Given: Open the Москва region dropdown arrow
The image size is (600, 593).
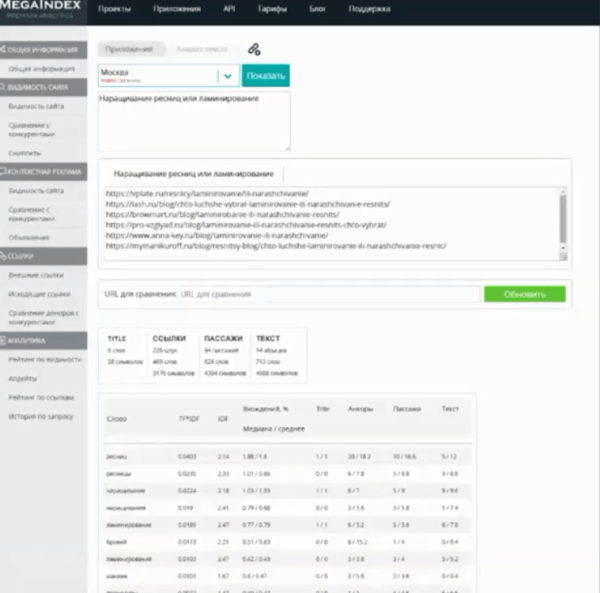Looking at the screenshot, I should click(x=229, y=75).
